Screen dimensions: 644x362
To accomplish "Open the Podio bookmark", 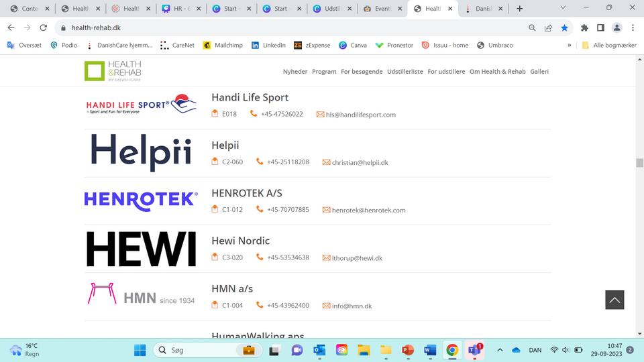I will pyautogui.click(x=64, y=45).
